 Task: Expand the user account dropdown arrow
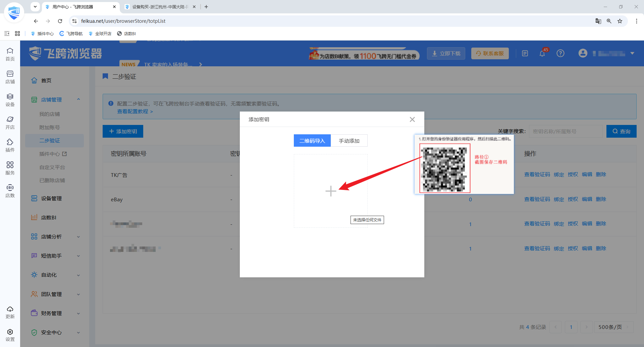632,53
